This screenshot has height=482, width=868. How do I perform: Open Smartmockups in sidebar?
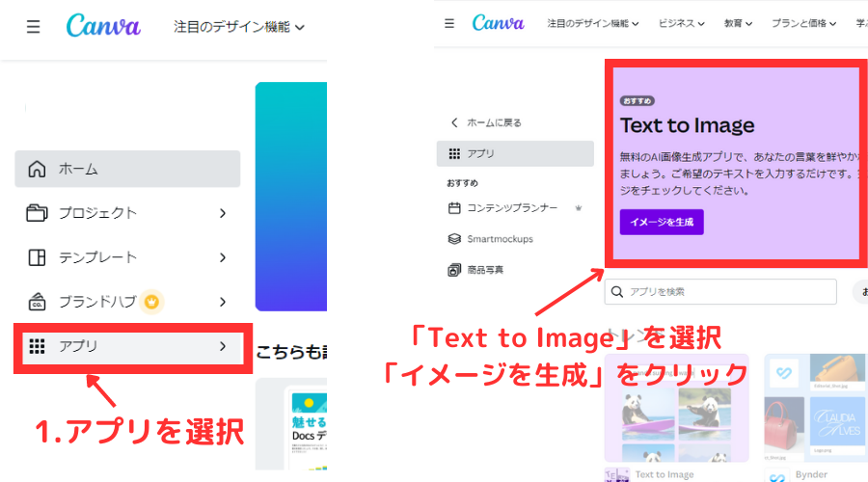pos(500,239)
